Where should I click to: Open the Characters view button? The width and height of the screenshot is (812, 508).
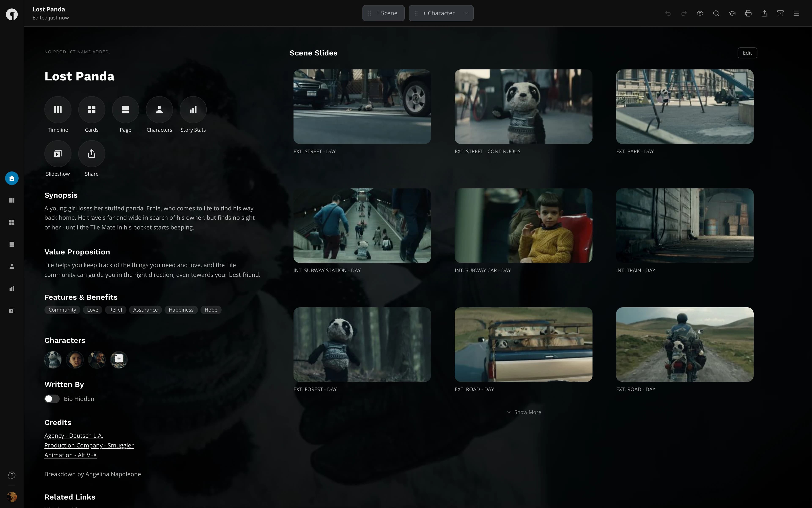[159, 109]
